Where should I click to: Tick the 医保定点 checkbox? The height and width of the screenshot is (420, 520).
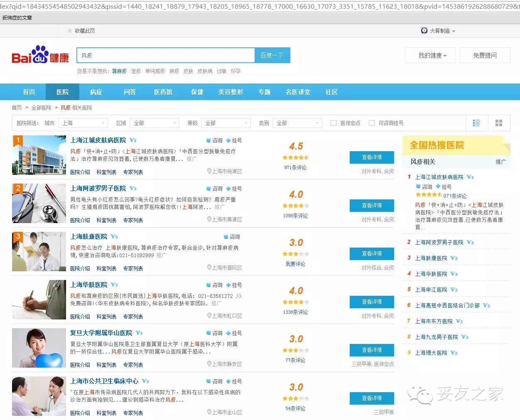tap(333, 123)
